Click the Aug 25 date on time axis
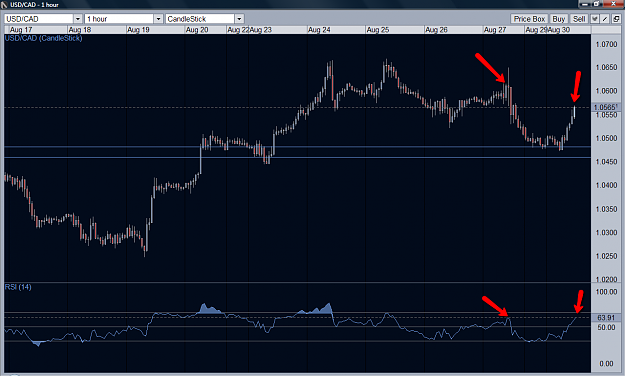Viewport: 625px width, 376px height. click(378, 30)
